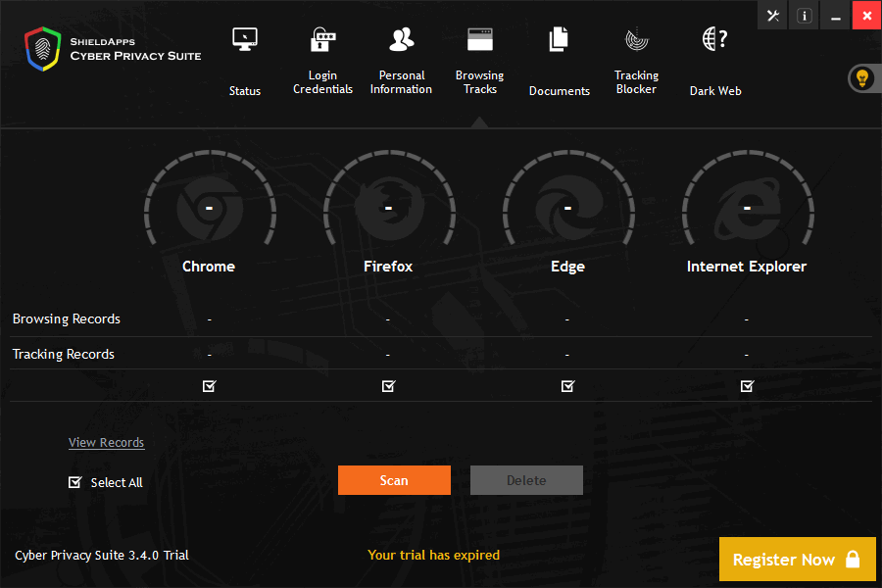Minimize the Cyber Privacy Suite window
The width and height of the screenshot is (882, 588).
(836, 16)
